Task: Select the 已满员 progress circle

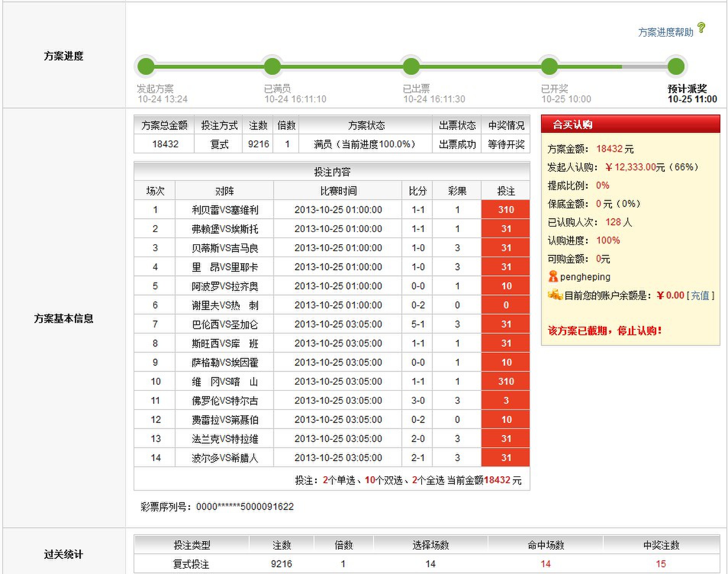Action: click(x=272, y=66)
